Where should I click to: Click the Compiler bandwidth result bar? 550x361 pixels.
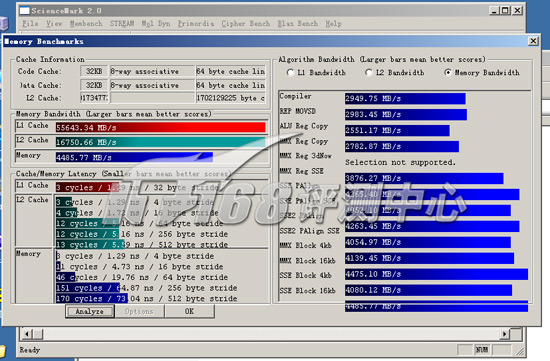click(x=405, y=99)
